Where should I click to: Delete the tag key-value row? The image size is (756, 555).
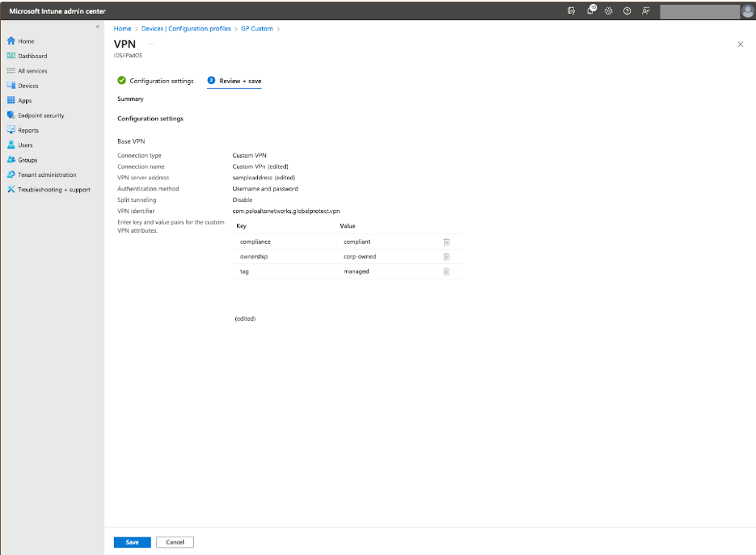click(446, 271)
